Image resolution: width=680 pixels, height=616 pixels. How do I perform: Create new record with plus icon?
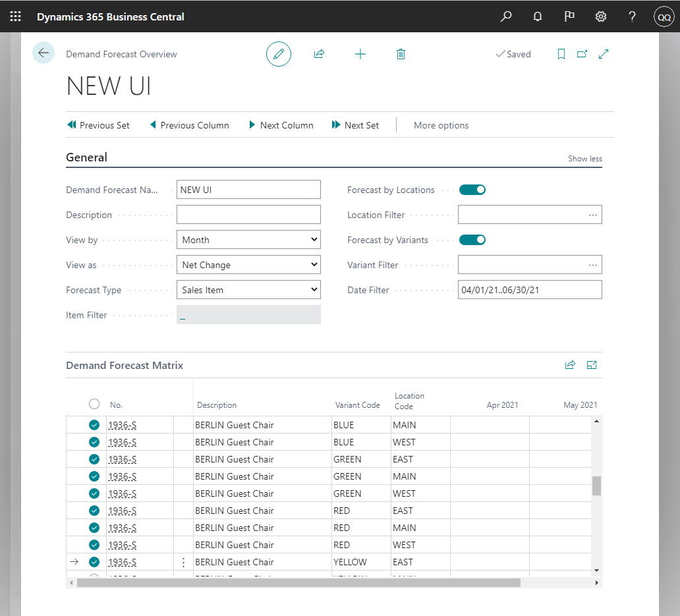pyautogui.click(x=360, y=54)
